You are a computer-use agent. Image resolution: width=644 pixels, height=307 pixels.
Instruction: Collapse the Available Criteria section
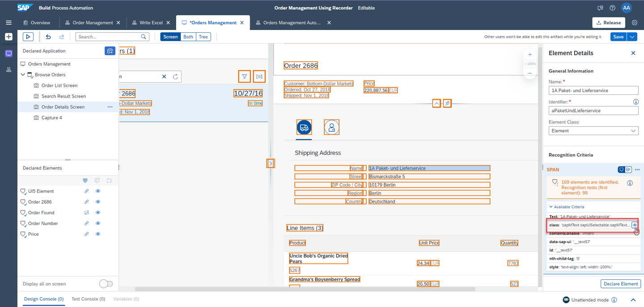point(550,207)
